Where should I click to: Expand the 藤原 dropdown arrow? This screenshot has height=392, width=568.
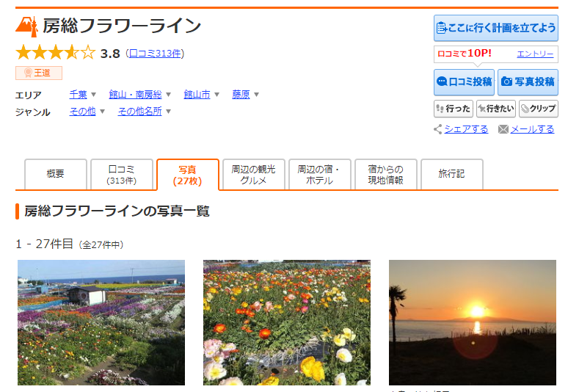pyautogui.click(x=256, y=95)
